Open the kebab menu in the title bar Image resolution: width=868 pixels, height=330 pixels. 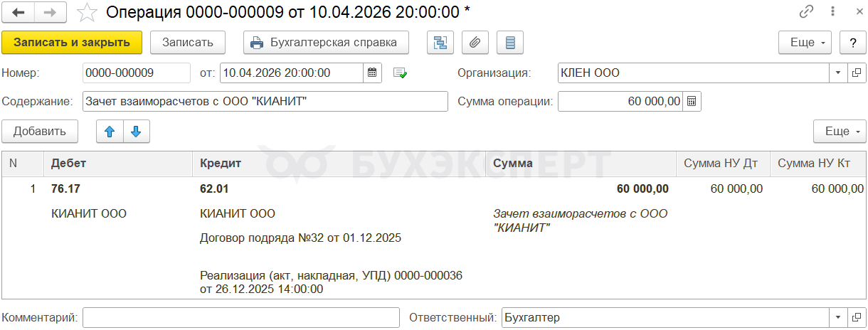832,12
